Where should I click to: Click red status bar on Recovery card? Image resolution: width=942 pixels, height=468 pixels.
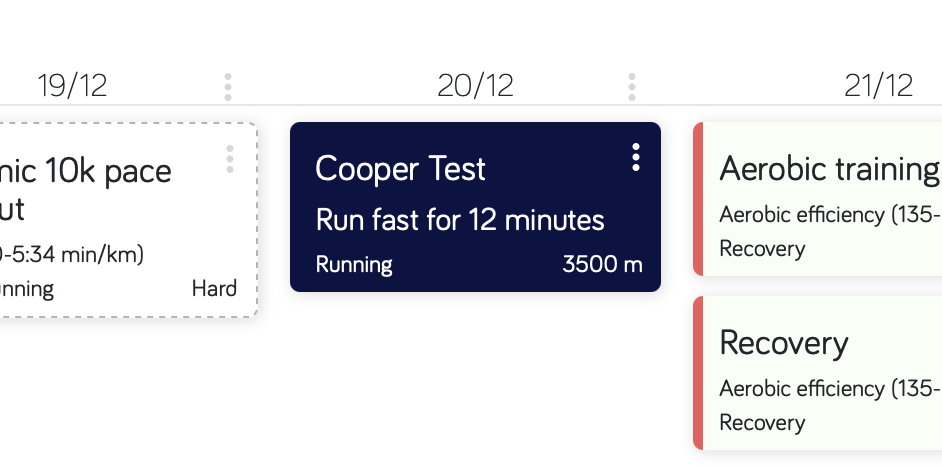click(698, 372)
